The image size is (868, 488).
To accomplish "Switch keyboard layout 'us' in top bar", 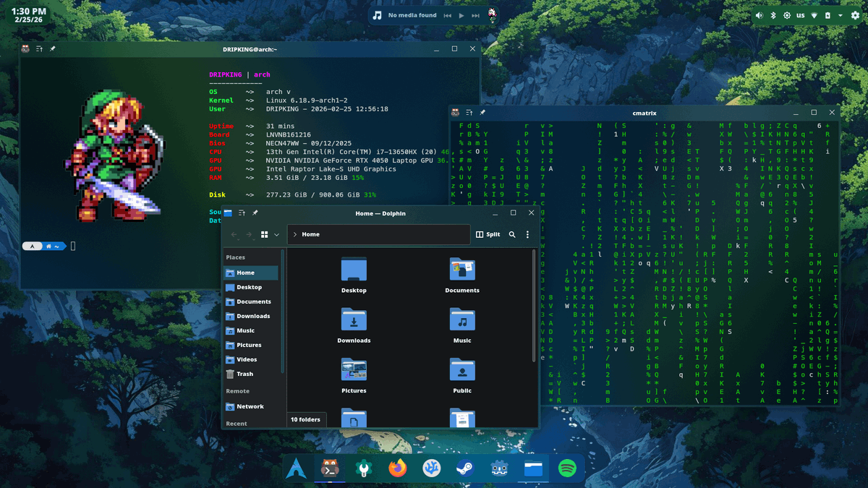I will click(x=801, y=15).
